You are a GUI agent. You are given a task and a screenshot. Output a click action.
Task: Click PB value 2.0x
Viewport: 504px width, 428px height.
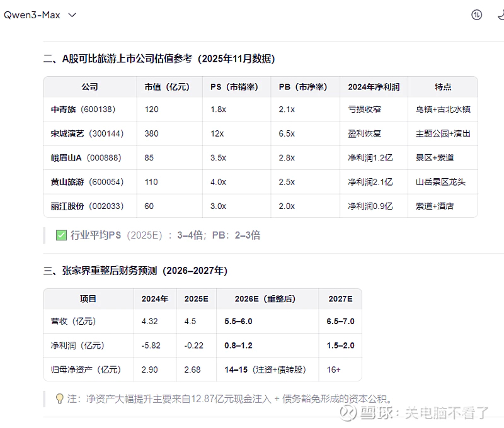click(287, 206)
